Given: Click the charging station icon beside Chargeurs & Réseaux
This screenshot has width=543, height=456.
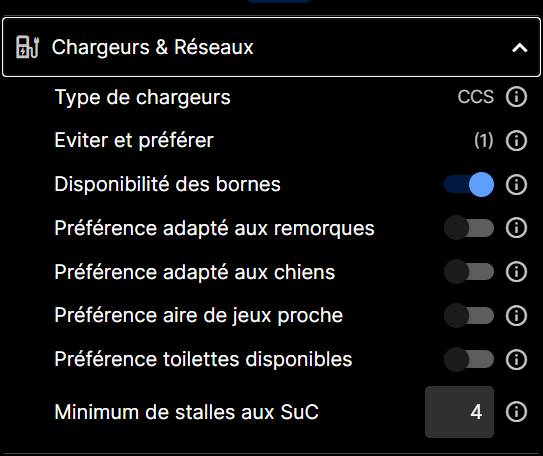Looking at the screenshot, I should tap(27, 47).
